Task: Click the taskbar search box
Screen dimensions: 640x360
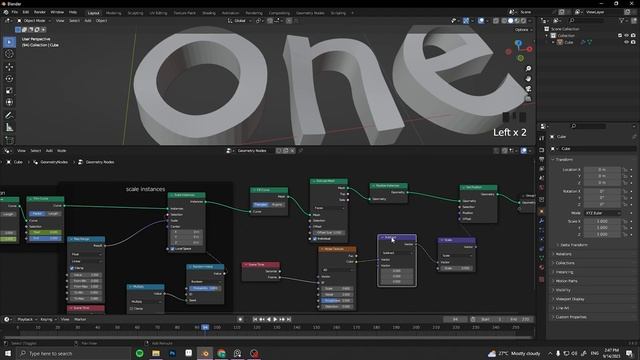Action: (73, 353)
